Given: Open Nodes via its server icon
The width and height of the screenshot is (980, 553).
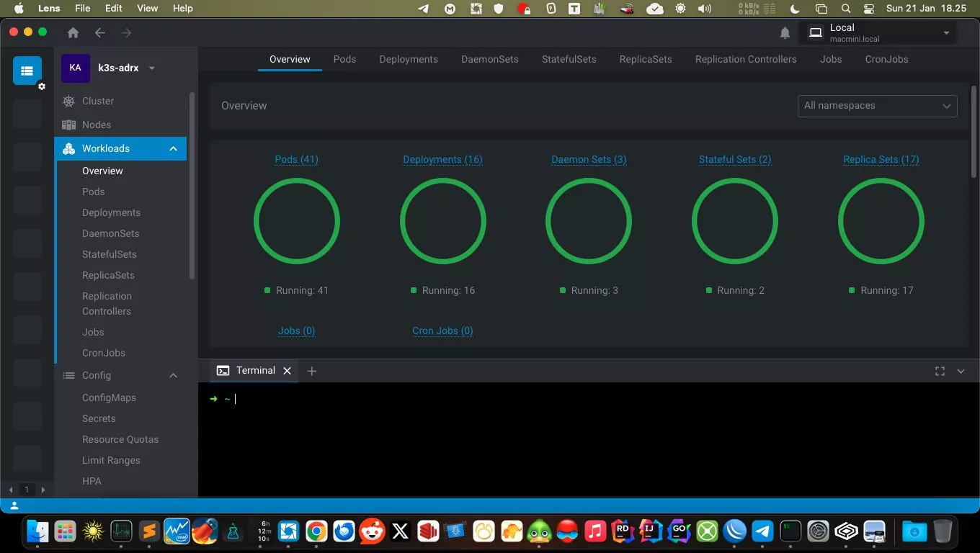Looking at the screenshot, I should pos(68,125).
